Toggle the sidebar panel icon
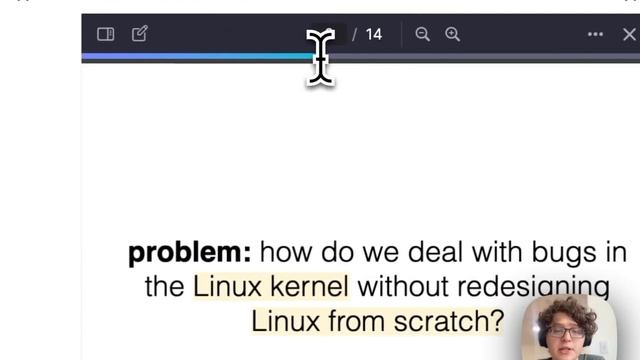The image size is (640, 360). pos(106,34)
